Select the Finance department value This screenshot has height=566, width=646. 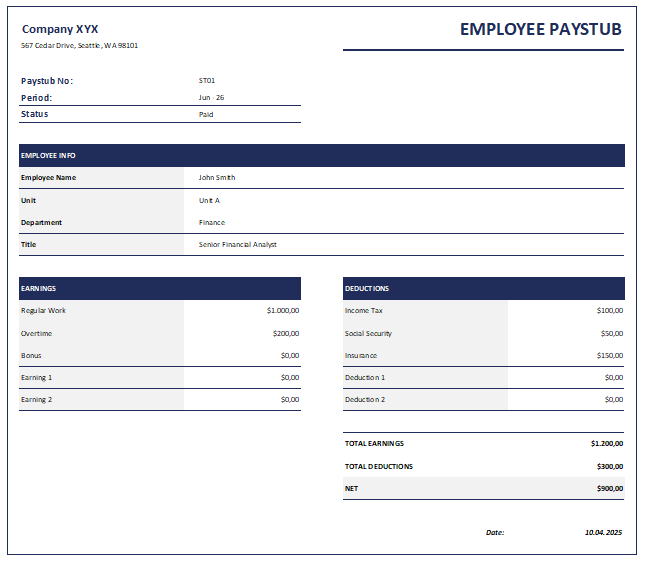coord(212,222)
